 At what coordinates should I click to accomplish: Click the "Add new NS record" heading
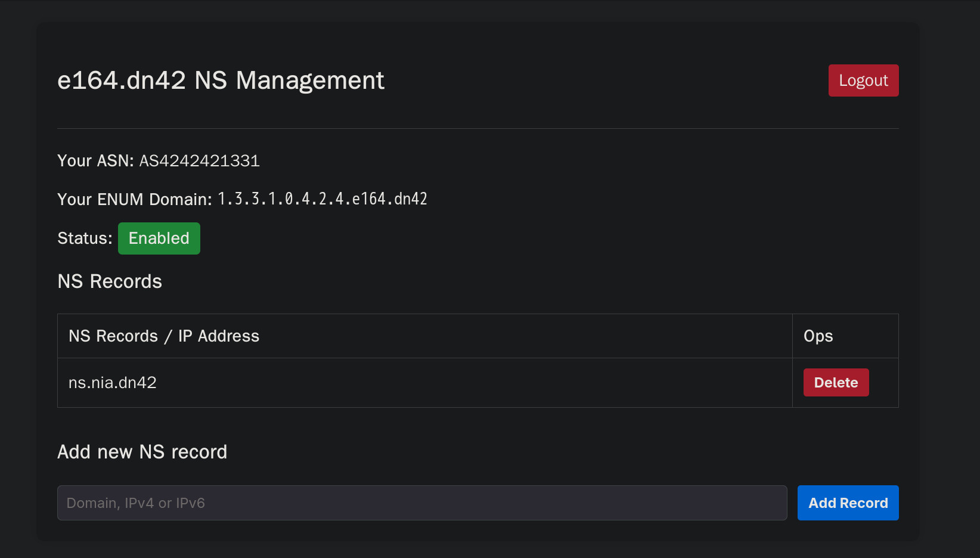pos(142,452)
